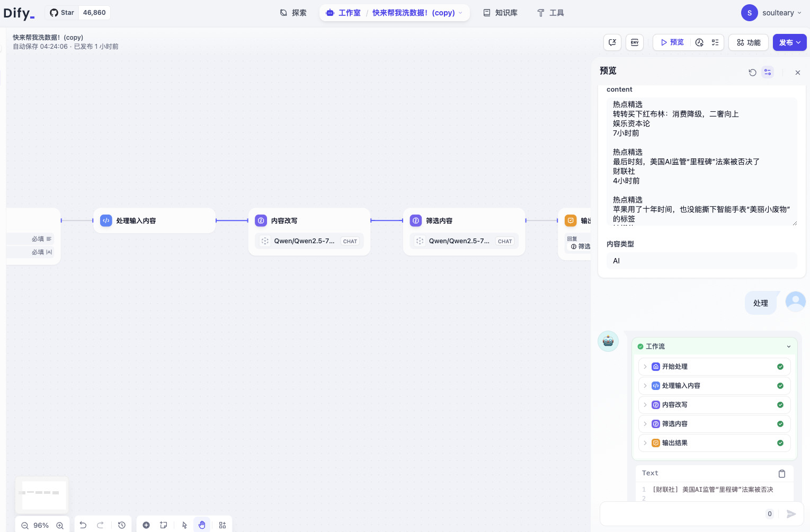
Task: Click the 处理 user message bubble
Action: pyautogui.click(x=761, y=303)
